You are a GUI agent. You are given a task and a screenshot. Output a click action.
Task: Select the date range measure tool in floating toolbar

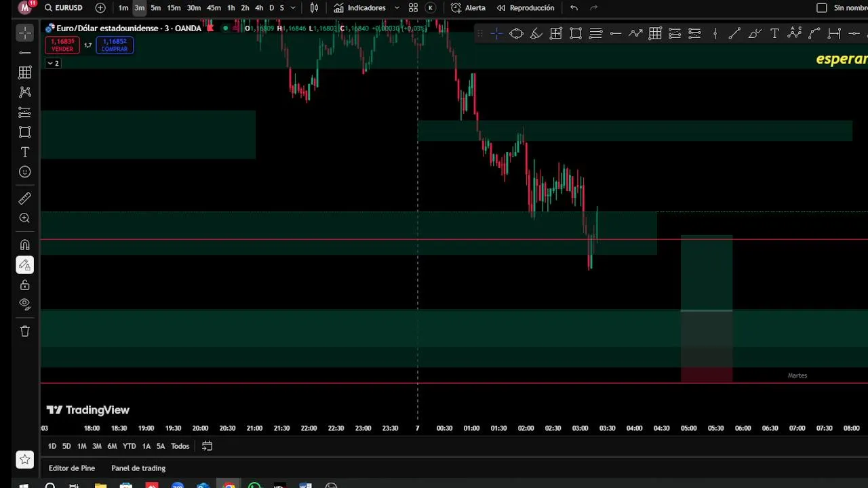coord(834,33)
